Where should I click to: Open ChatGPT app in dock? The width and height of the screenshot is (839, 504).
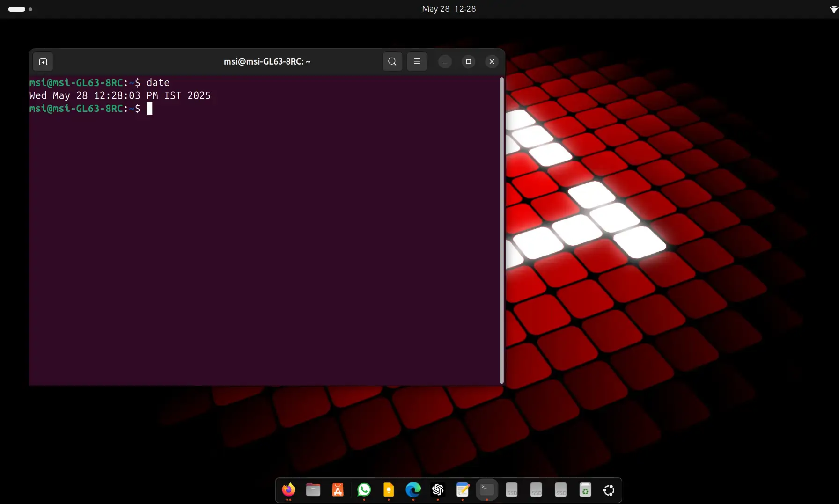pos(438,490)
